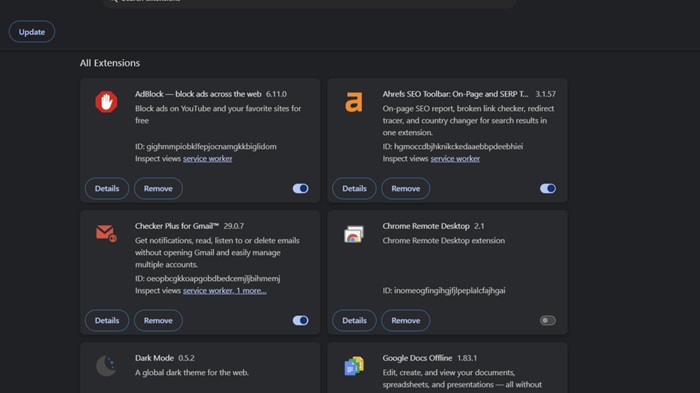Screen dimensions: 700x393
Task: Open Details for Chrome Remote Desktop
Action: (354, 320)
